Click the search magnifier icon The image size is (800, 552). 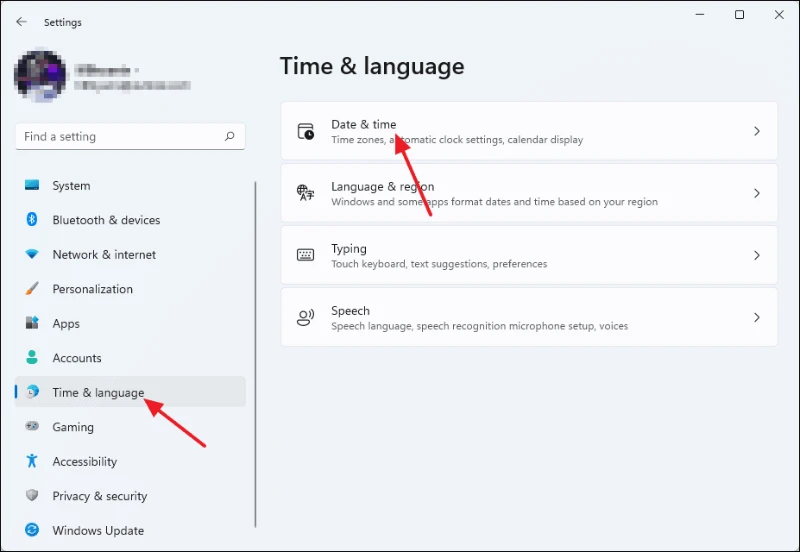pyautogui.click(x=230, y=136)
